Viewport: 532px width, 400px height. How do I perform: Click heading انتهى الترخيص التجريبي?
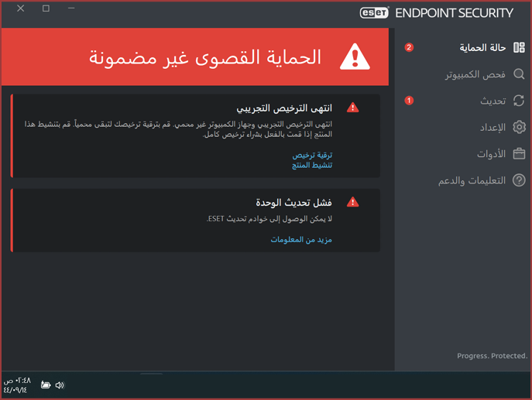click(284, 108)
